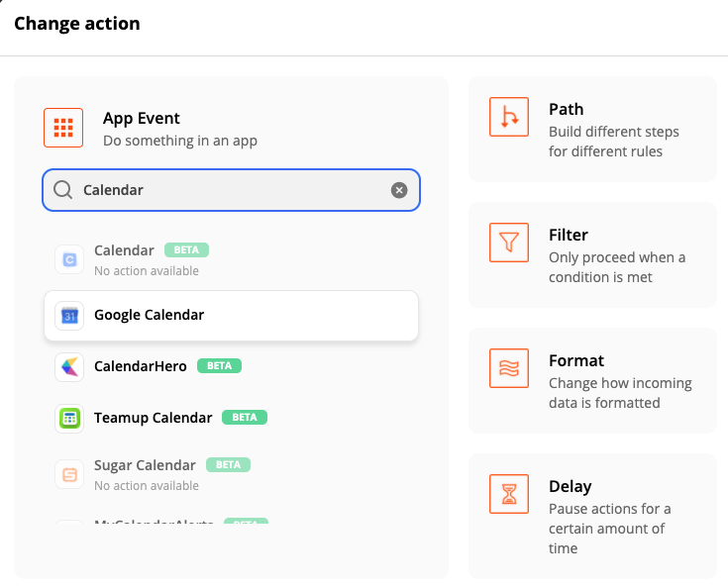Screen dimensions: 728x587
Task: Click the Format waves icon
Action: click(x=509, y=368)
